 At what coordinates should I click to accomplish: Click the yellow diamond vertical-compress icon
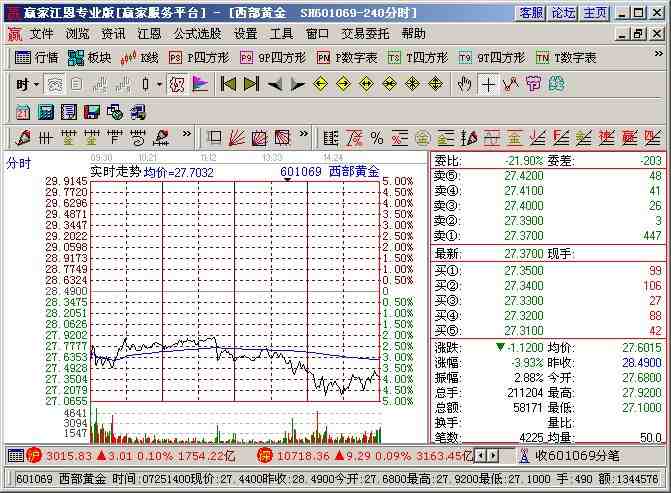pyautogui.click(x=413, y=84)
